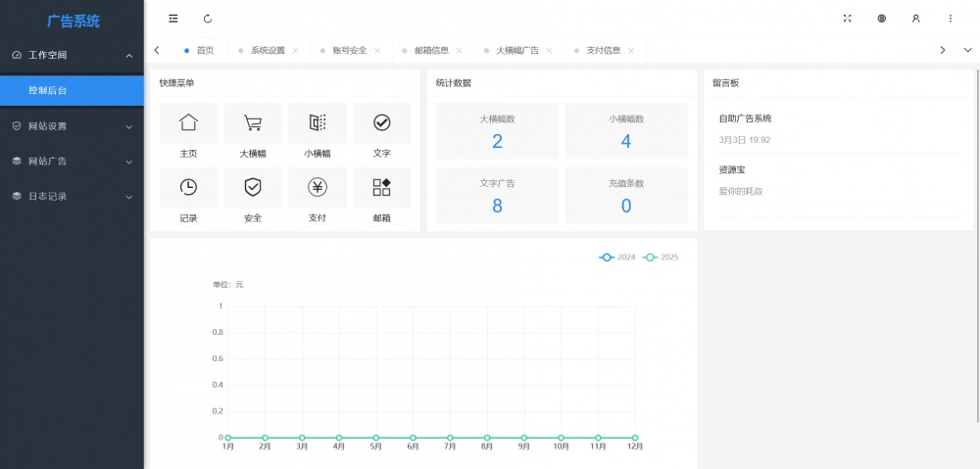Screen dimensions: 980x469
Task: Expand the 网站广告 sidebar menu
Action: 72,162
